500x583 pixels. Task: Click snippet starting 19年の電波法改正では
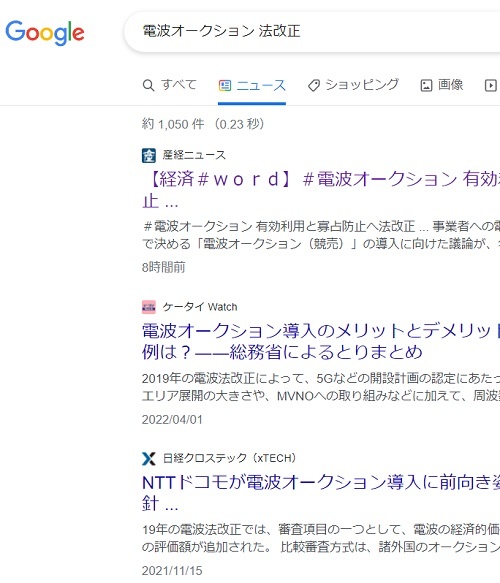321,538
